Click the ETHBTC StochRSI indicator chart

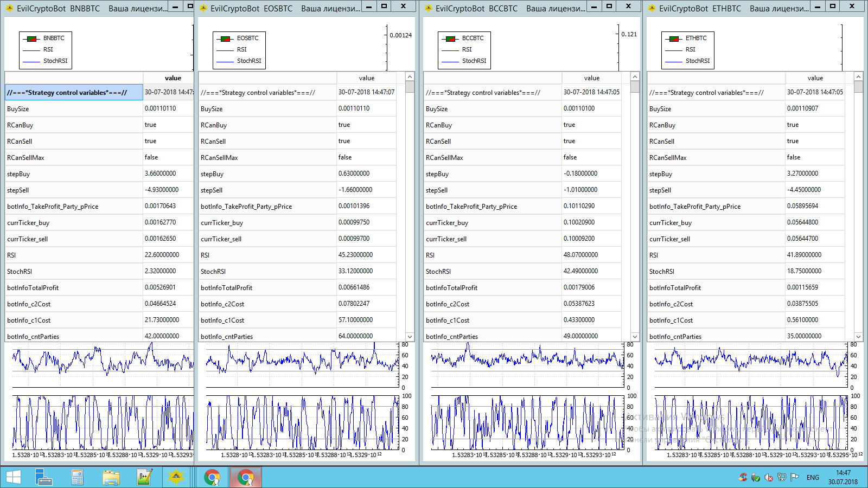[751, 423]
